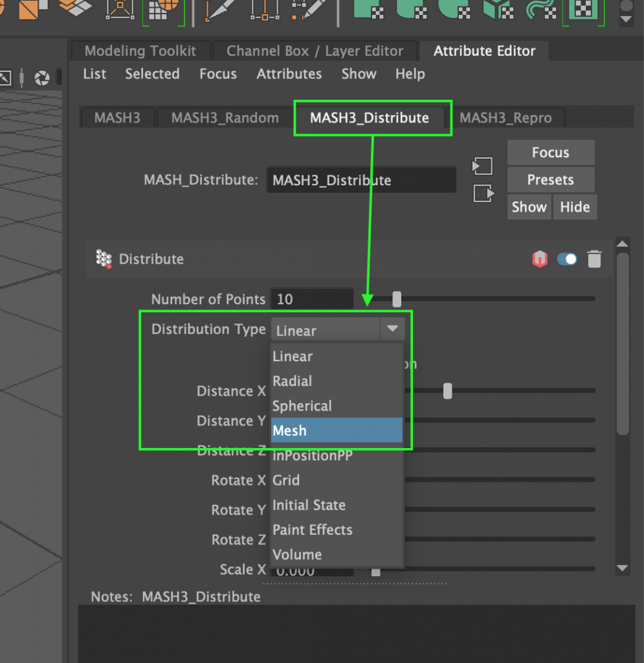Click inside the MASH_Distribute name field
Screen dimensions: 644x663
[x=361, y=180]
